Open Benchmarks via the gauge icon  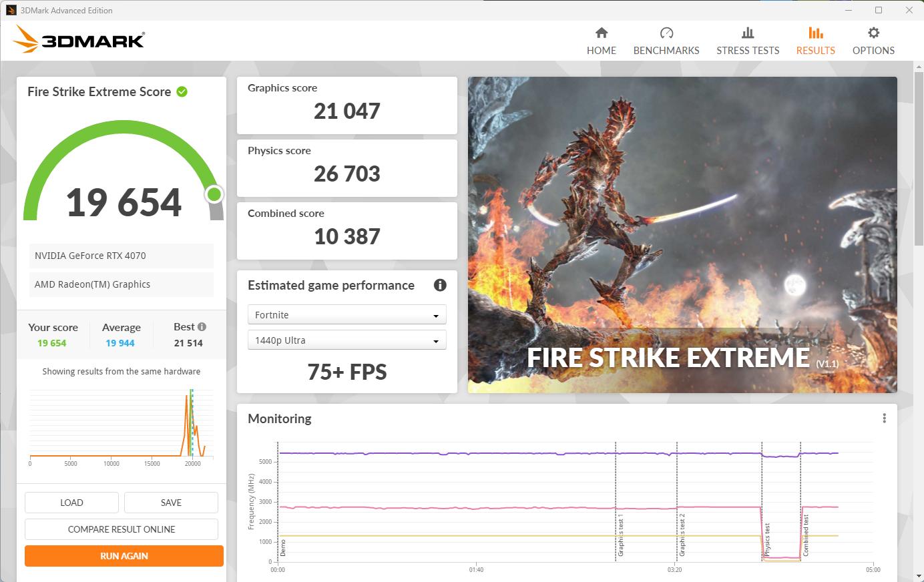coord(666,33)
